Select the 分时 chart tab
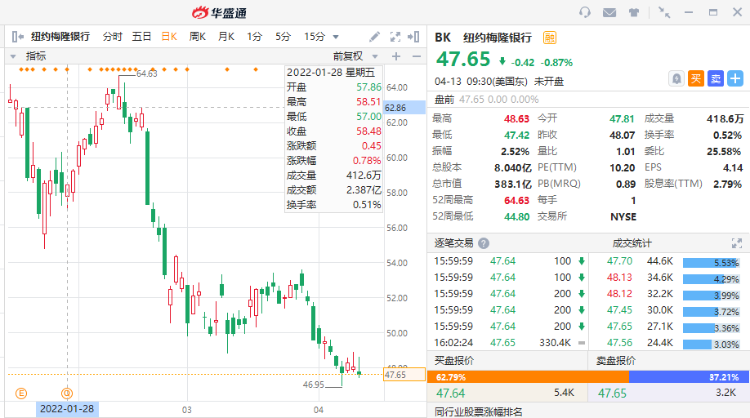This screenshot has width=750, height=418. click(x=112, y=37)
